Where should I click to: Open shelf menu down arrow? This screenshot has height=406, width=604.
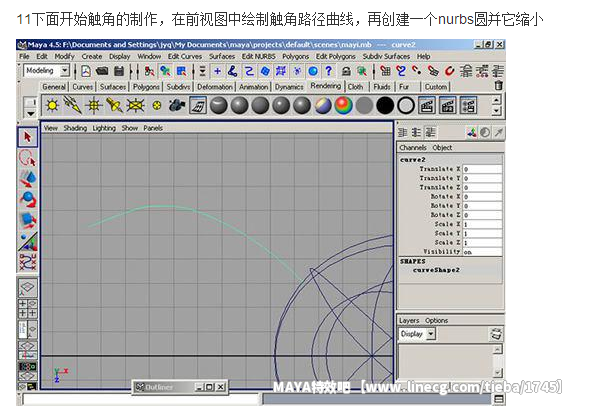[30, 113]
